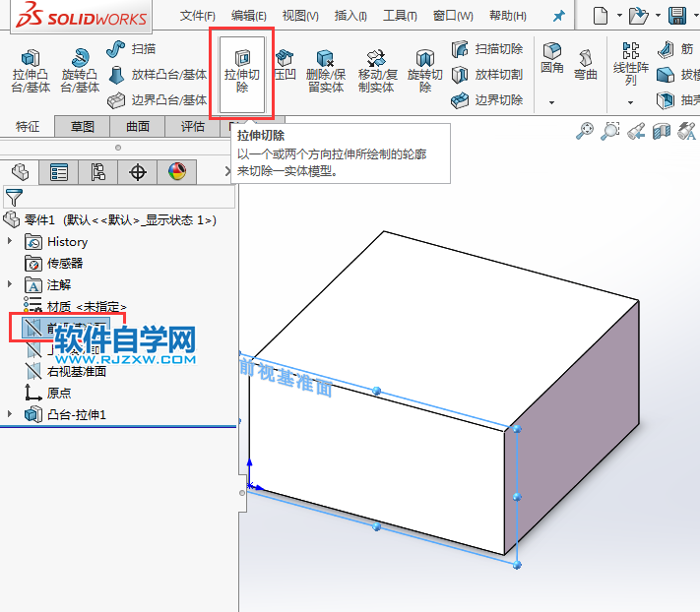
Task: Select the Revolved Cut (旋转切除) tool
Action: [425, 71]
